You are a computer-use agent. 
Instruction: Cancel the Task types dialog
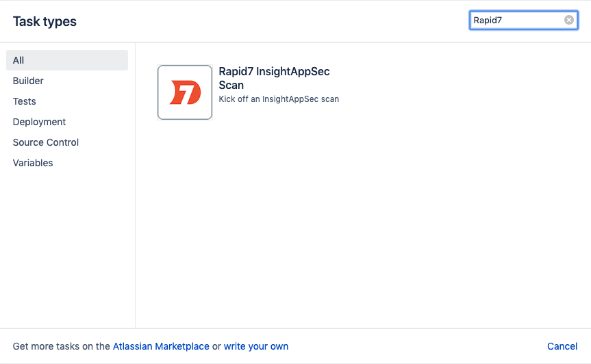pyautogui.click(x=562, y=346)
